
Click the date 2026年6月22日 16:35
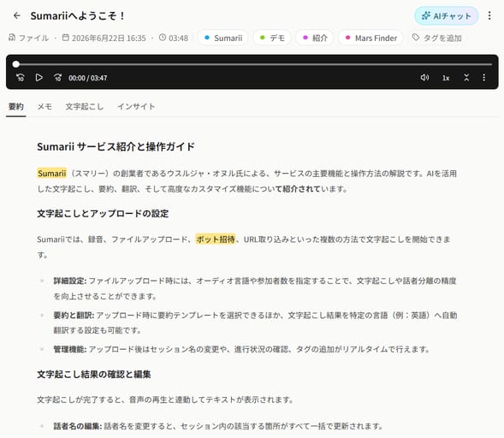pos(109,38)
